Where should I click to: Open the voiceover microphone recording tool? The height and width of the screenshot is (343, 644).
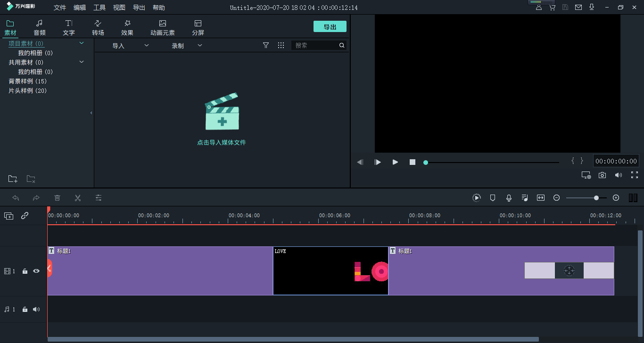[x=509, y=198]
